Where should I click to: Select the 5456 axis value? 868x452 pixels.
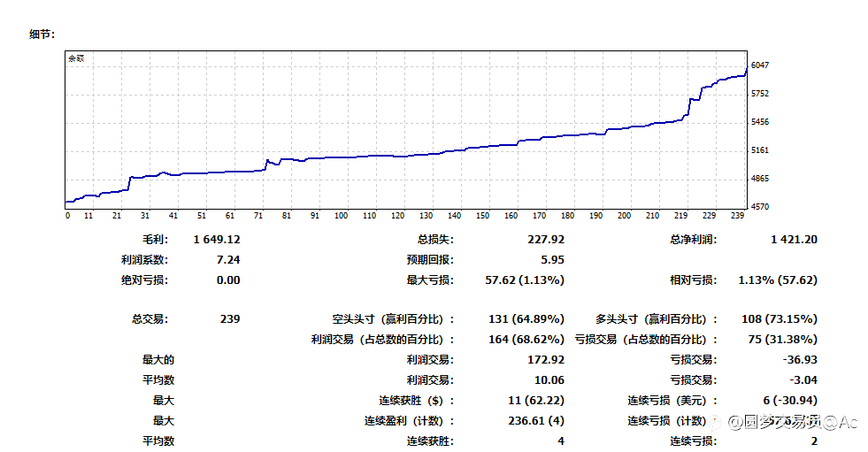tap(760, 122)
